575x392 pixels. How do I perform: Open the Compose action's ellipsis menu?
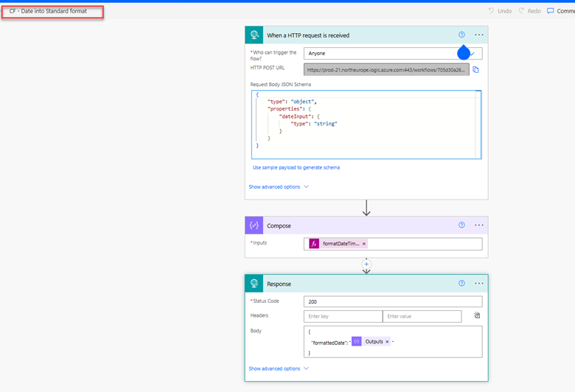(479, 225)
